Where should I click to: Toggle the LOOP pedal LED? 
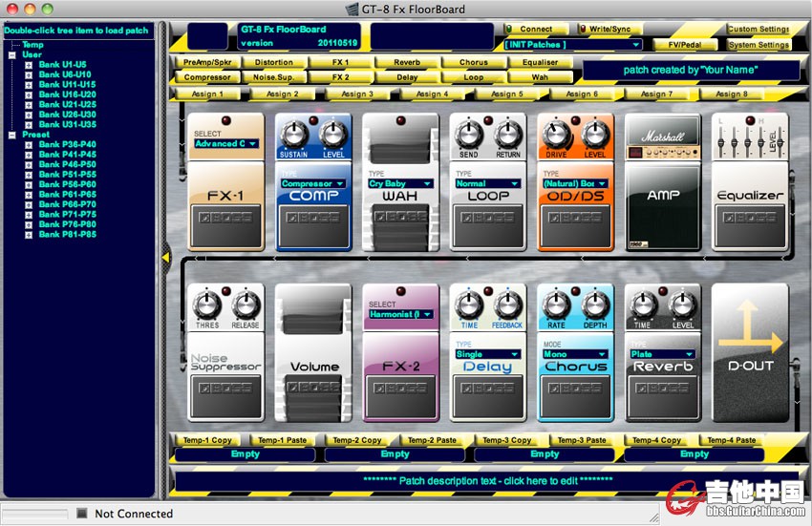pos(488,120)
